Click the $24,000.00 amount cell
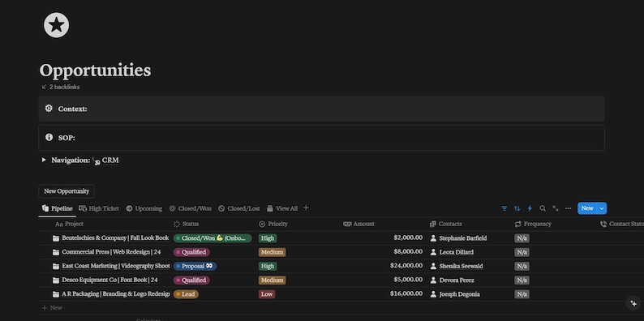 coord(406,266)
